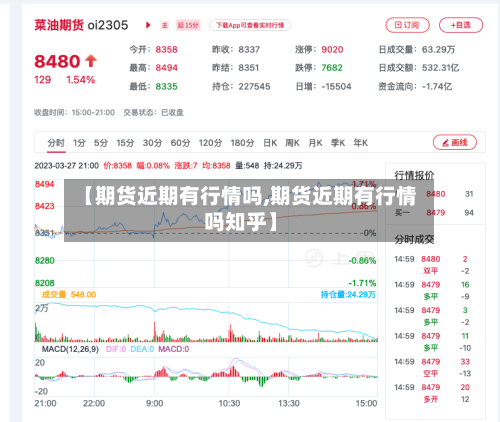Select the 分时 tab

[56, 143]
